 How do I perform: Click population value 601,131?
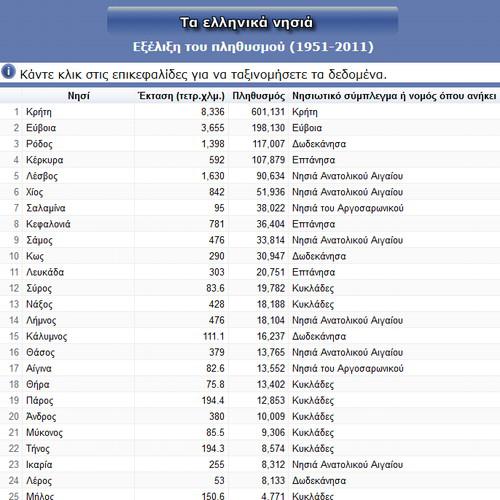tap(268, 112)
